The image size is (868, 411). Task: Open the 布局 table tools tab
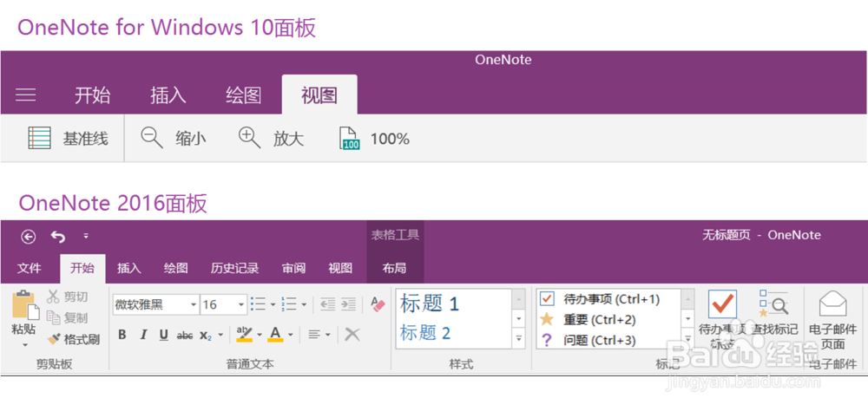pos(395,268)
